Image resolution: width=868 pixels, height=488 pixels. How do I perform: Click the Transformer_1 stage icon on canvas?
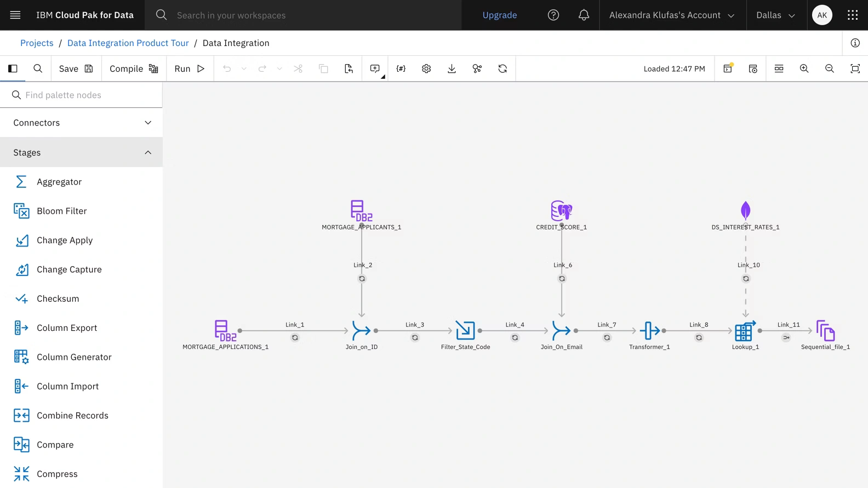pos(649,331)
